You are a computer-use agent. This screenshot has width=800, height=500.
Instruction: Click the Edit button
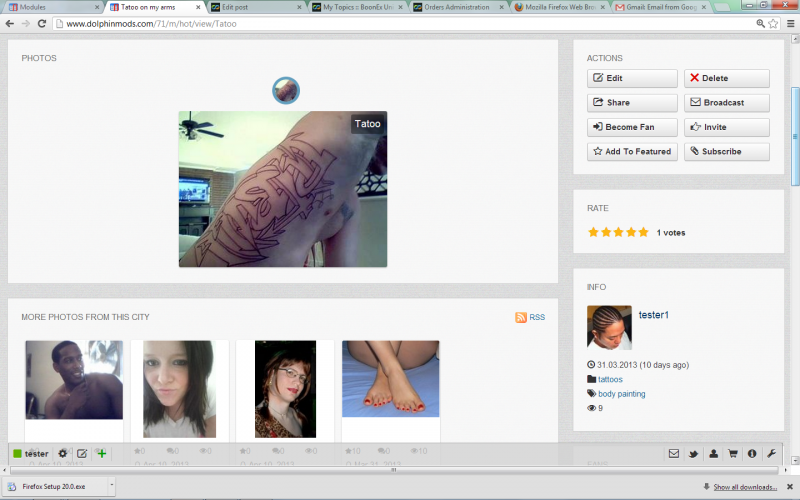(632, 78)
